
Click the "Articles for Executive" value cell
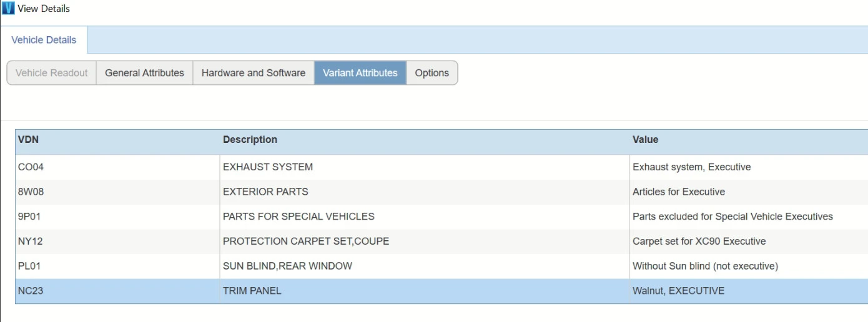click(x=678, y=192)
